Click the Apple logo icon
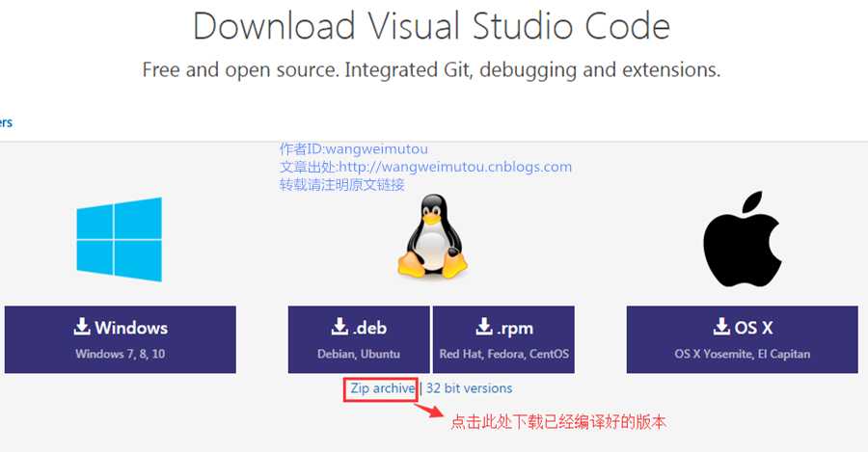This screenshot has height=452, width=868. (742, 238)
